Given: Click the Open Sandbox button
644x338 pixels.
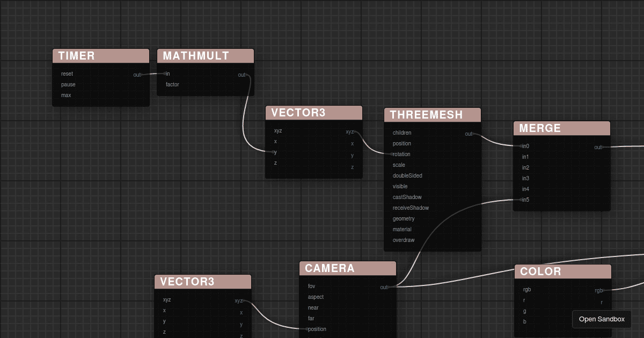Looking at the screenshot, I should (x=602, y=319).
